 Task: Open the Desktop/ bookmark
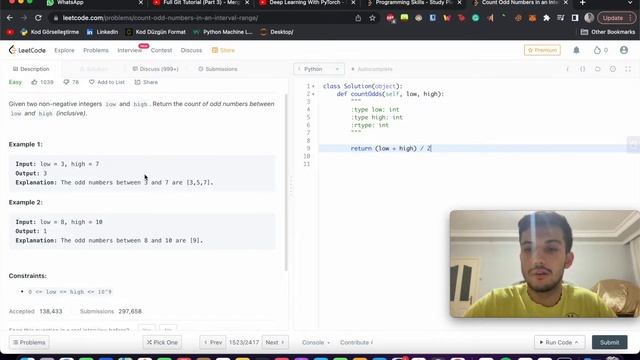pos(277,32)
